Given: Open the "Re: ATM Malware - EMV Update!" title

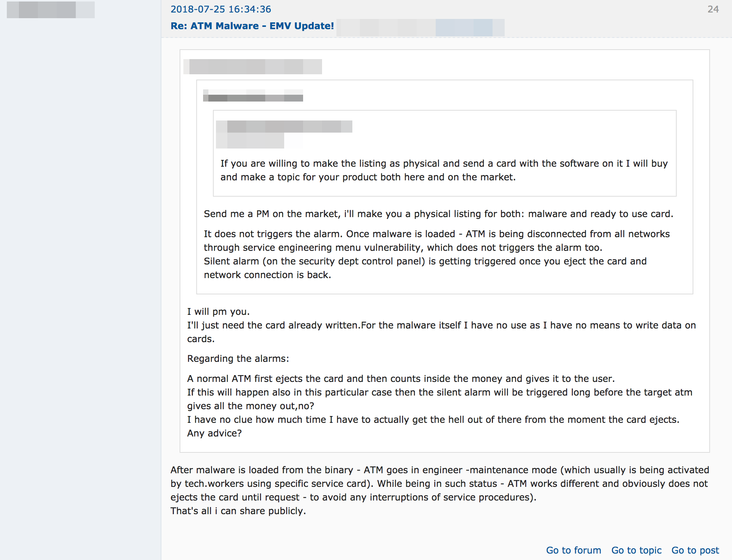Looking at the screenshot, I should (x=252, y=26).
